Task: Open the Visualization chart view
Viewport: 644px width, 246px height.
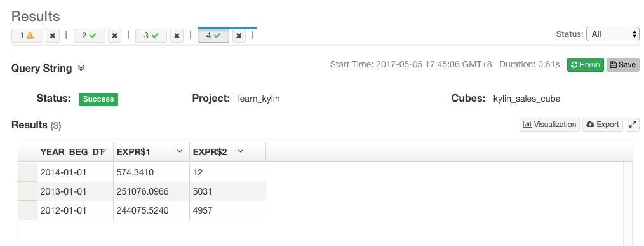Action: (549, 125)
